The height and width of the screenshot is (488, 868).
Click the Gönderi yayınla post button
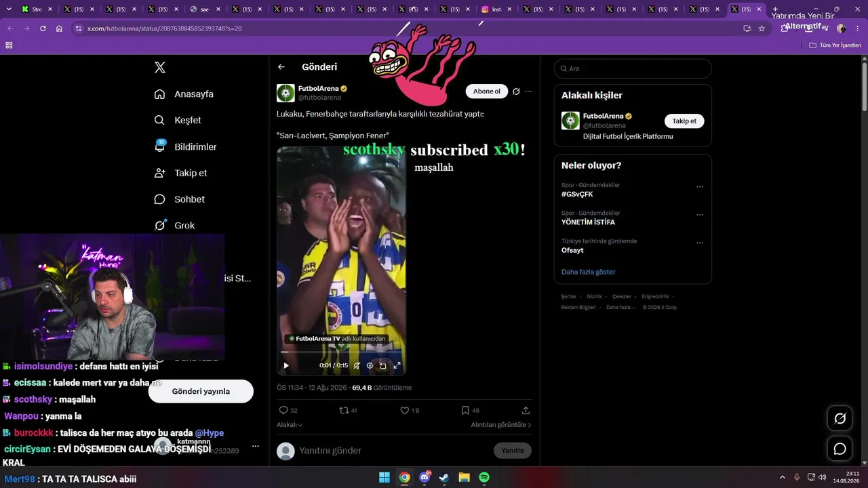pyautogui.click(x=201, y=391)
